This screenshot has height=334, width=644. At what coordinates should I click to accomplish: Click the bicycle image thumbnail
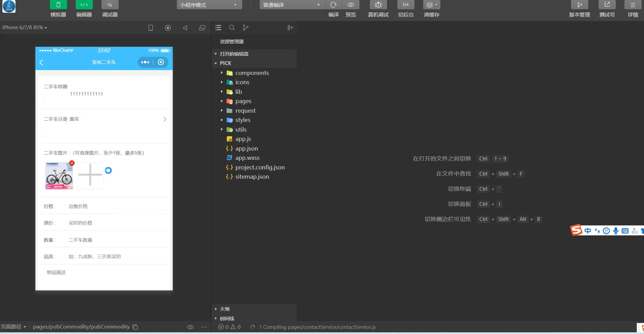click(59, 176)
